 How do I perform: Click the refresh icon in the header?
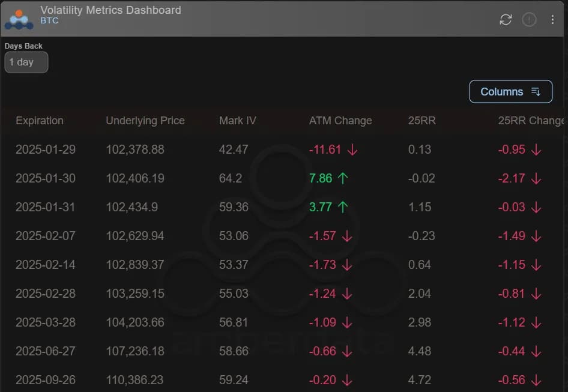[506, 20]
